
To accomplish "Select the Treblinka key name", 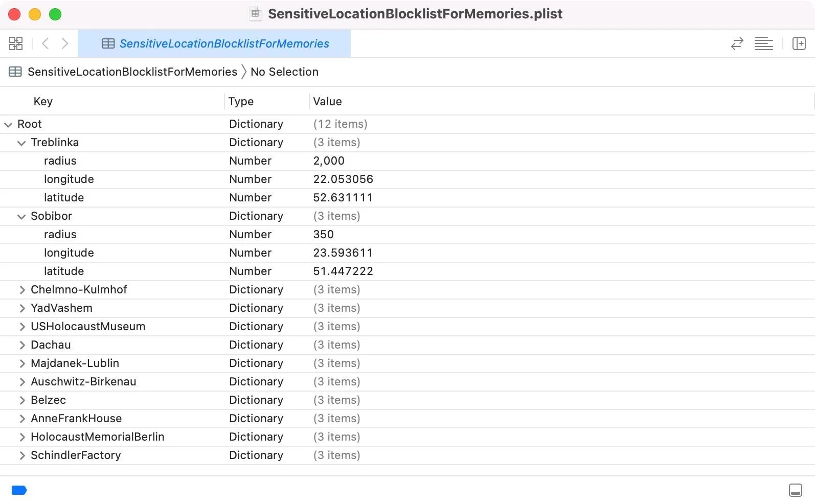I will (x=55, y=142).
